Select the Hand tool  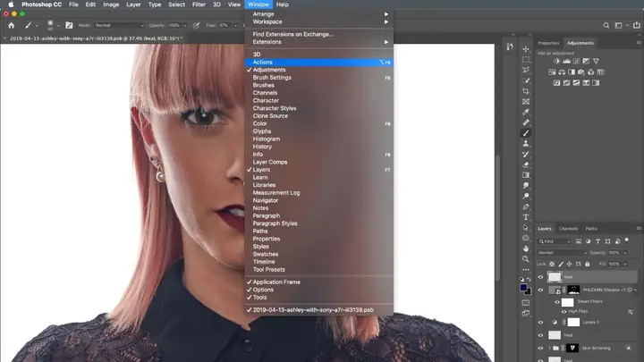coord(526,248)
